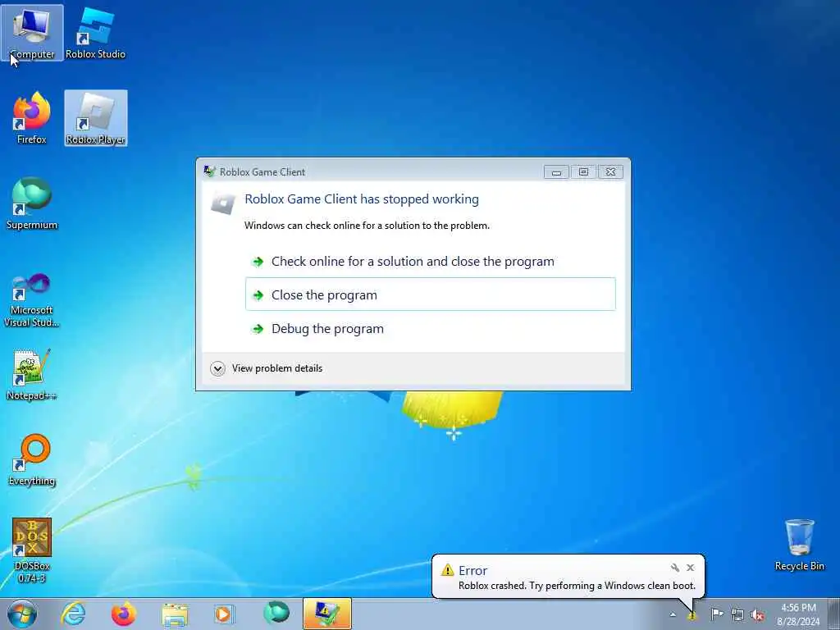Launch Firefox from the taskbar
Viewport: 840px width, 630px height.
click(124, 614)
